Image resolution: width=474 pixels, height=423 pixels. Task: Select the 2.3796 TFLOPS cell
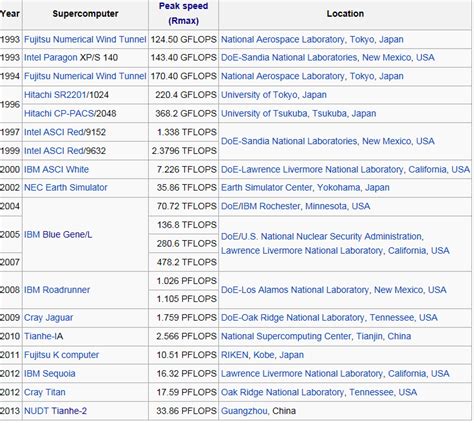point(184,151)
